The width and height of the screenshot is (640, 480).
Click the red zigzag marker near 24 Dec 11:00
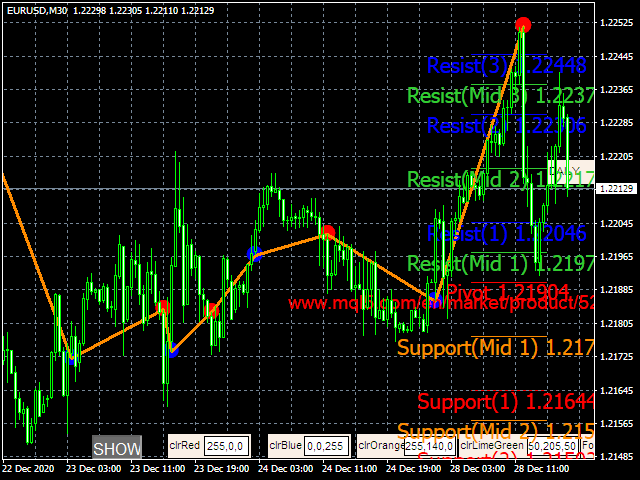[327, 232]
